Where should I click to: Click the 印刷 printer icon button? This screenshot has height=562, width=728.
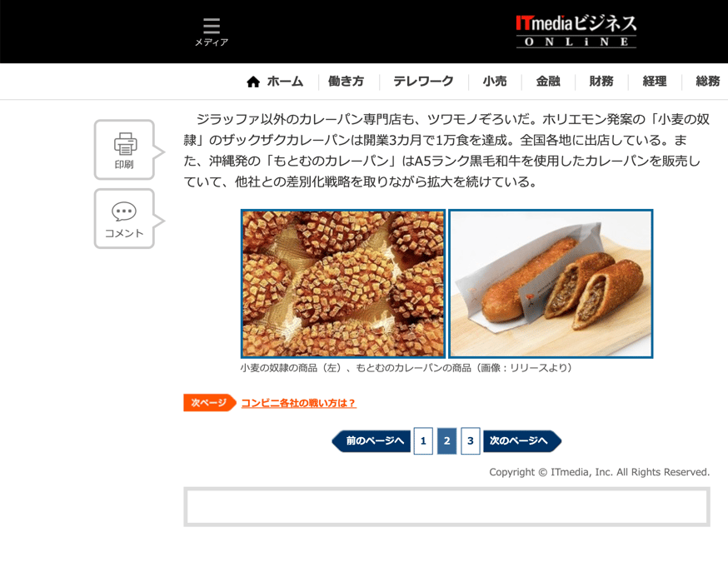[124, 149]
